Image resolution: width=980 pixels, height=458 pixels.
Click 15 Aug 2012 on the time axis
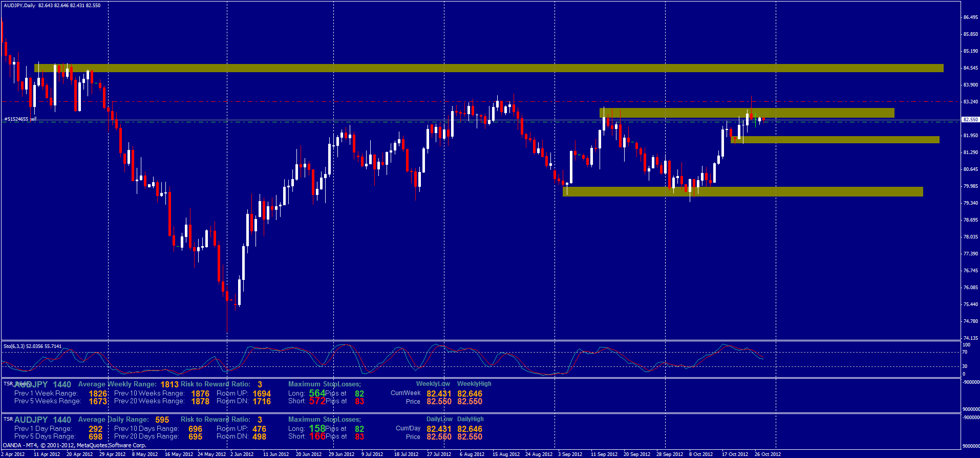[506, 454]
